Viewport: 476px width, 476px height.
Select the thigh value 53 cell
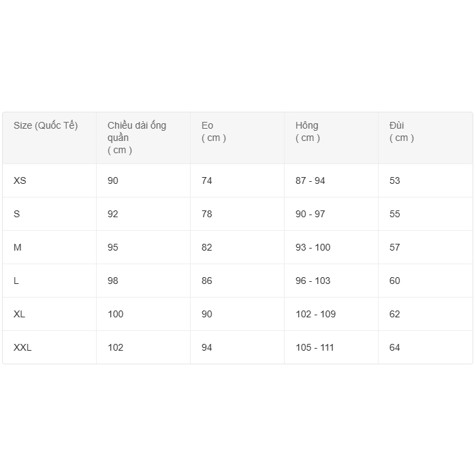coord(395,181)
